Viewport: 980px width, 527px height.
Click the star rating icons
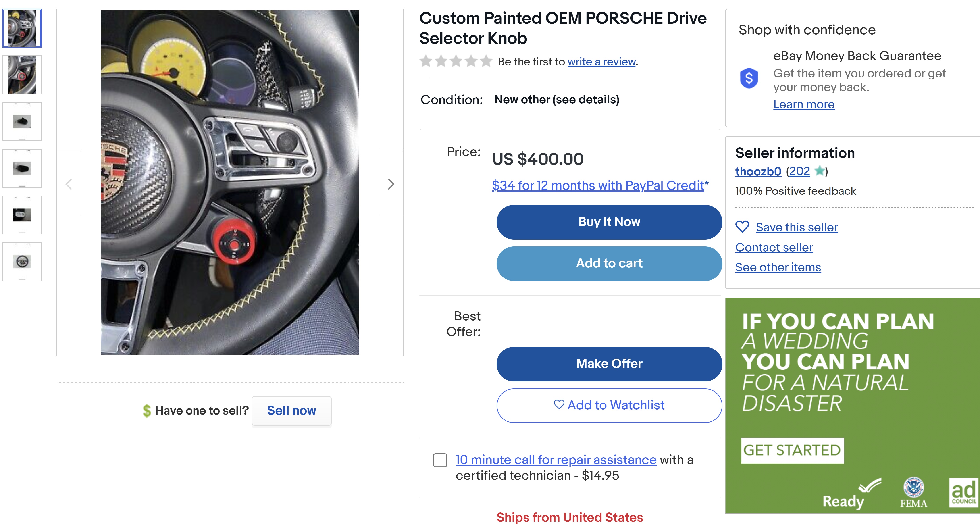tap(456, 61)
